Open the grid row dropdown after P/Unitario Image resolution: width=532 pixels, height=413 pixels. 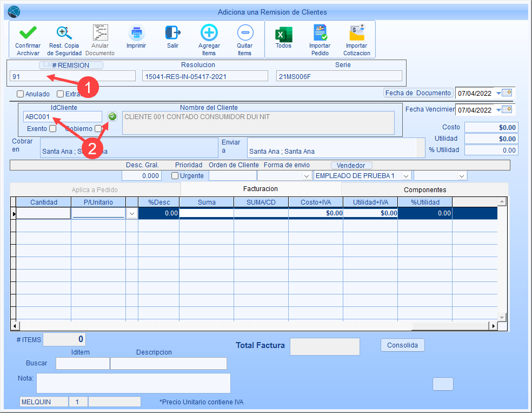[x=132, y=214]
